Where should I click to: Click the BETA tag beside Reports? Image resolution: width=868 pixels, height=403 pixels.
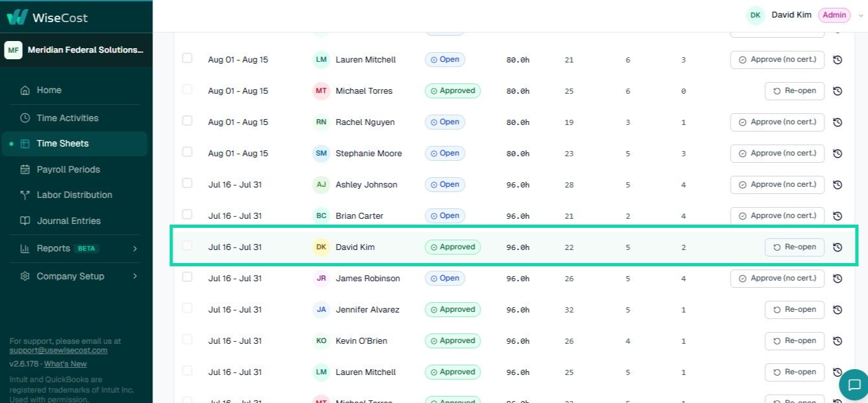[87, 249]
